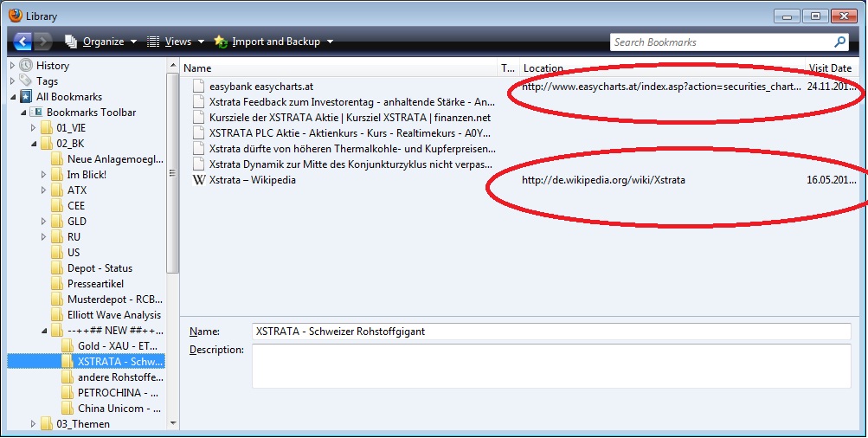
Task: Collapse the 02_BK folder
Action: pyautogui.click(x=33, y=144)
